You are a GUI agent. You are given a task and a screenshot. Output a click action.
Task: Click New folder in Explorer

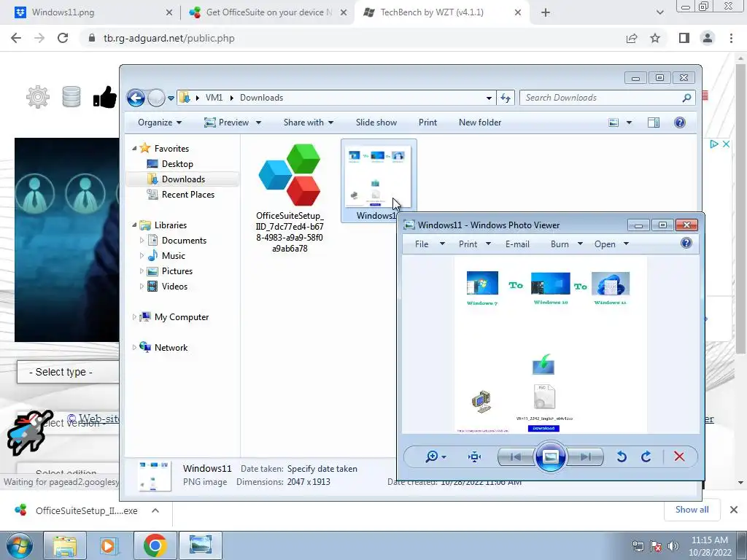click(480, 122)
